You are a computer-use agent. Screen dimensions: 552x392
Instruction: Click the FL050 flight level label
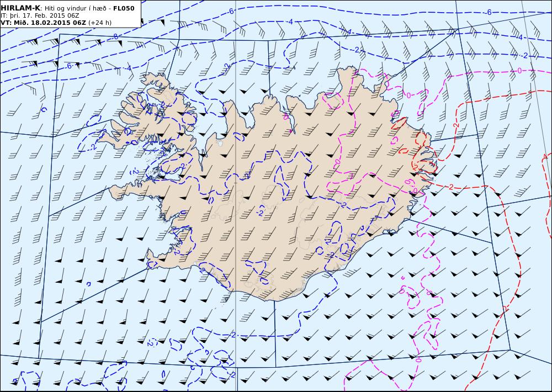(124, 8)
